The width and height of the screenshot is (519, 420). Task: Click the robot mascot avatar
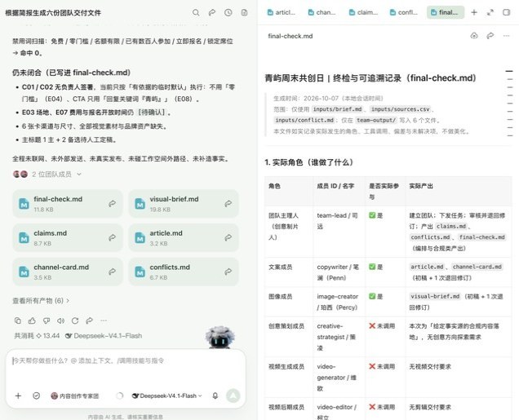click(x=220, y=338)
